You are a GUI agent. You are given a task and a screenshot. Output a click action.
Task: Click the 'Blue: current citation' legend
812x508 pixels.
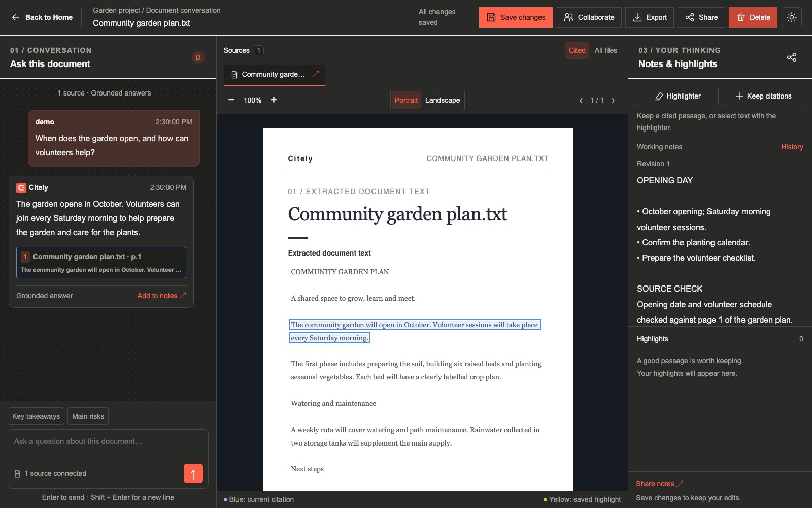coord(259,499)
